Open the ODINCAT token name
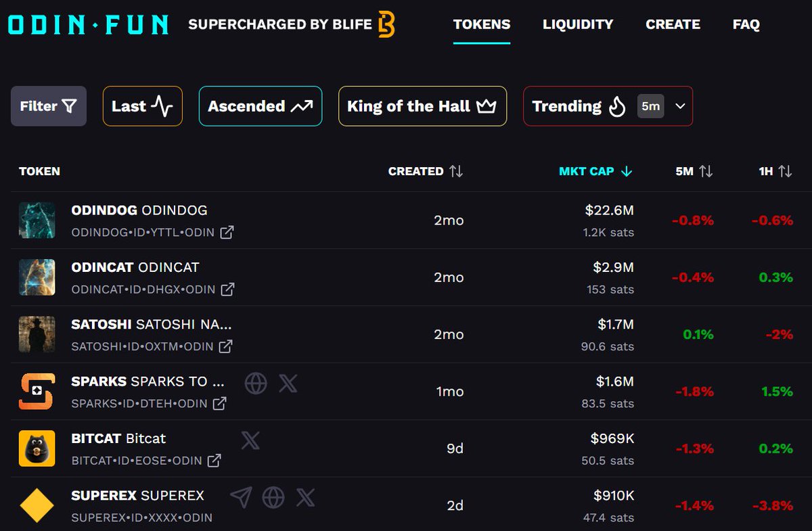 pyautogui.click(x=135, y=267)
